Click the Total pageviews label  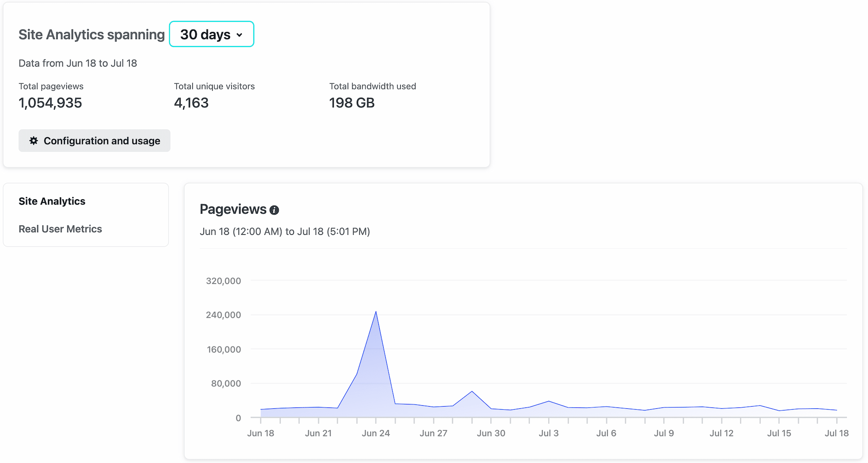pyautogui.click(x=51, y=86)
